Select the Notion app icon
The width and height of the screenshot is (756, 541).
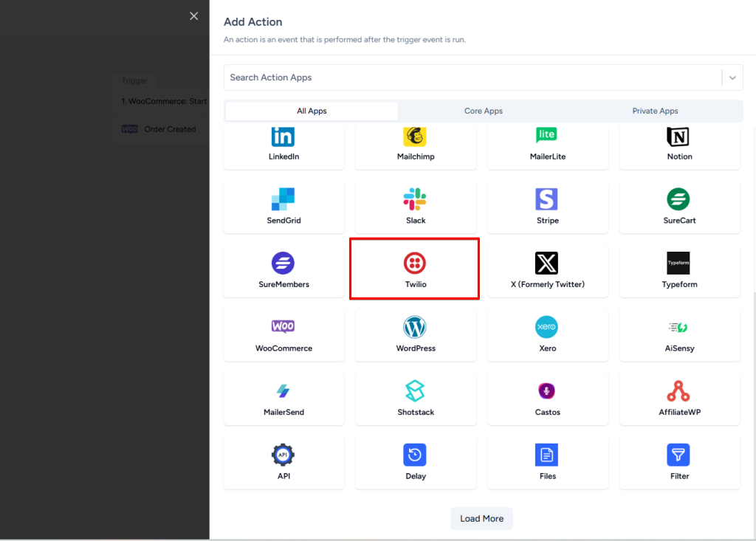pyautogui.click(x=678, y=137)
